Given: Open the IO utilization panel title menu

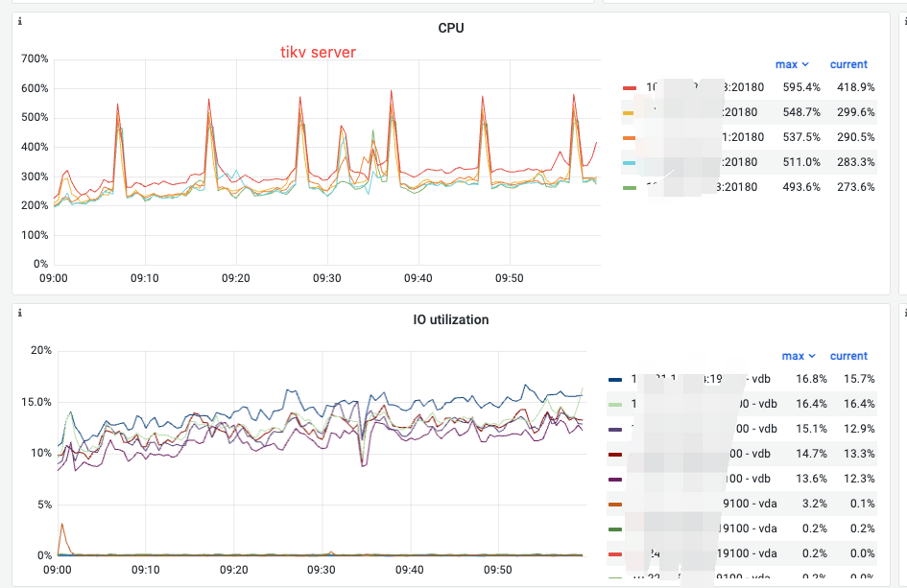Looking at the screenshot, I should coord(450,319).
